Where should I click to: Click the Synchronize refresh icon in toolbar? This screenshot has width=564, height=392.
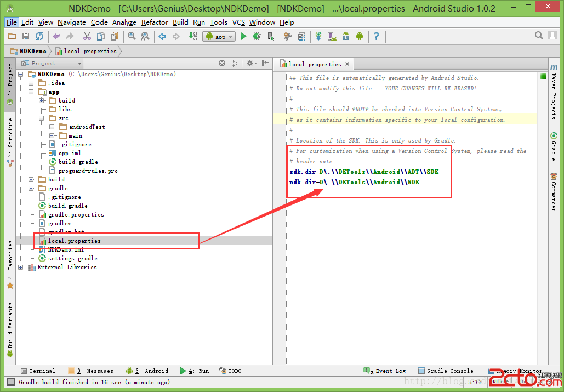[39, 36]
